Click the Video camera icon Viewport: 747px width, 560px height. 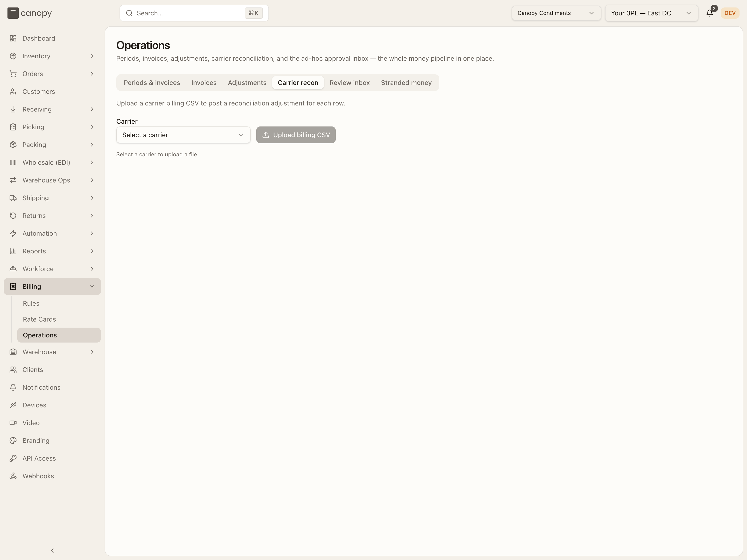point(13,423)
